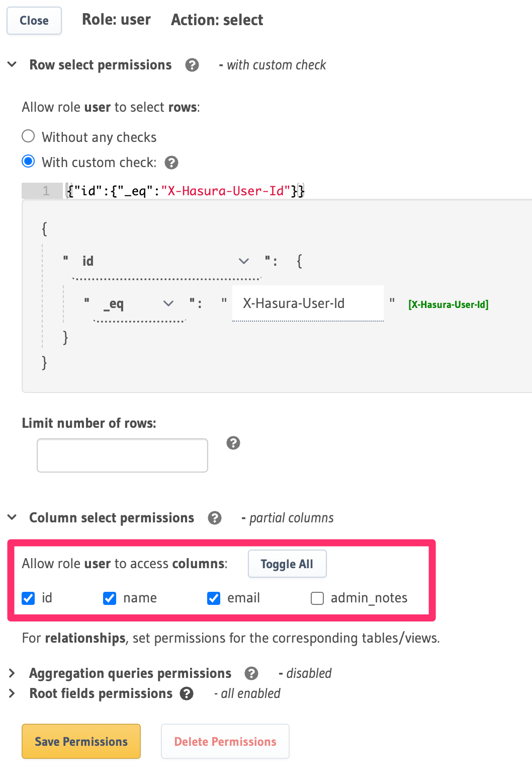Expand the Root fields permissions section
Viewport: 532px width, 773px height.
[x=11, y=693]
